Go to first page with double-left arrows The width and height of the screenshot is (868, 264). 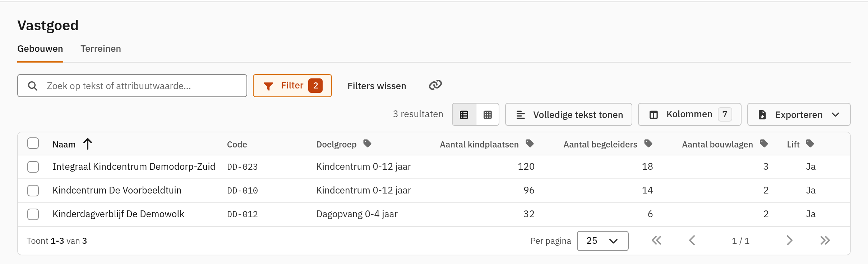click(x=656, y=240)
